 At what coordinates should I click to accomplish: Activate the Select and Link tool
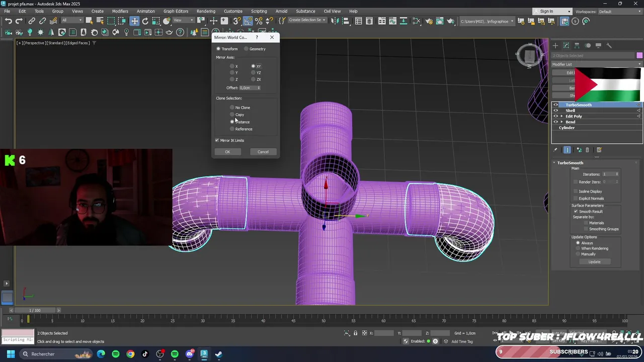(x=32, y=21)
